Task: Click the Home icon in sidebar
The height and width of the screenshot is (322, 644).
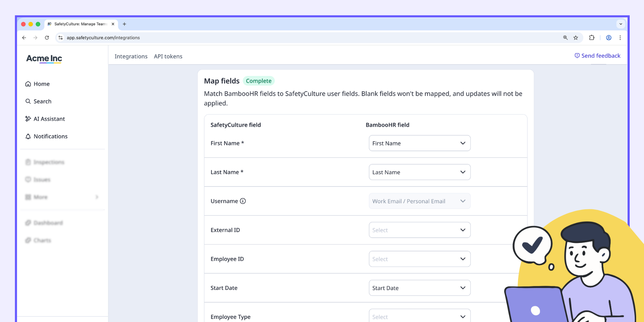Action: point(28,84)
